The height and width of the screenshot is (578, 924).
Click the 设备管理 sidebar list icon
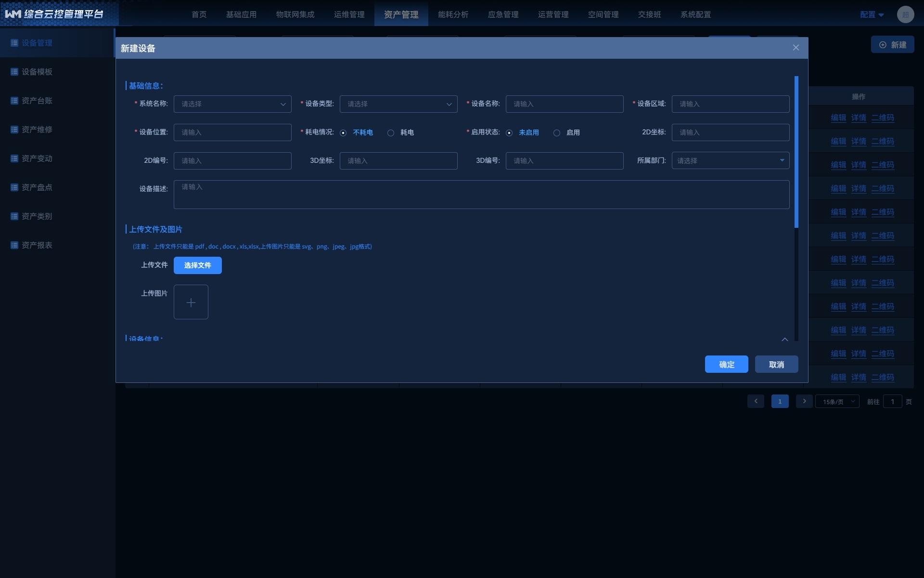14,43
